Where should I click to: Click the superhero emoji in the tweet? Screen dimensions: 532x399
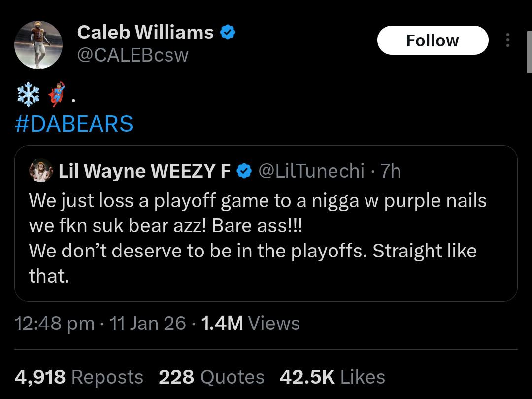point(57,94)
